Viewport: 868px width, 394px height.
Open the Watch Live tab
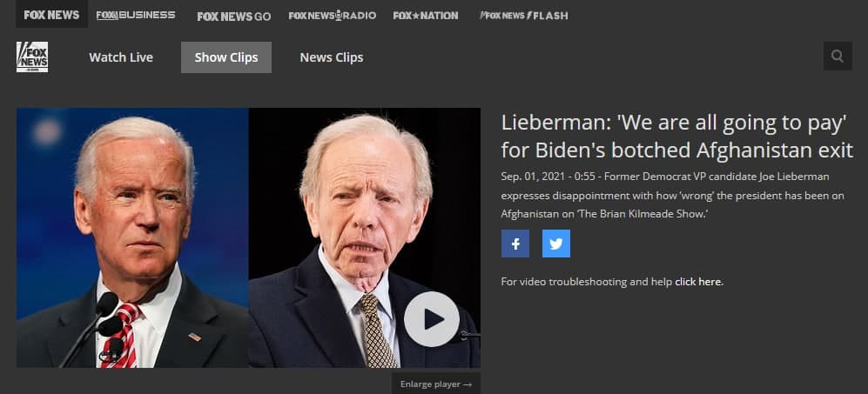click(121, 57)
